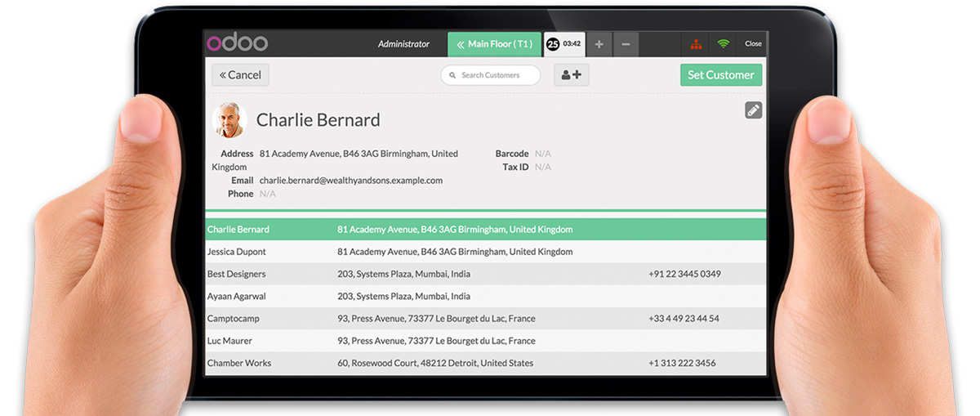Click the Phone N/A value
This screenshot has width=980, height=416.
click(x=268, y=194)
